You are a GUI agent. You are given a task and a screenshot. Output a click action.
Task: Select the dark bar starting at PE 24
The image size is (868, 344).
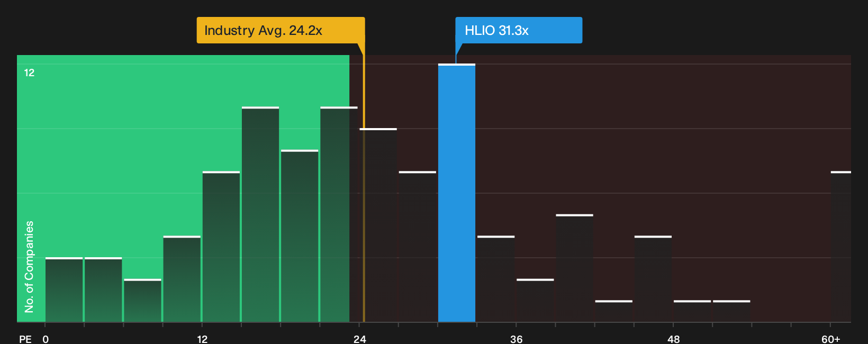pyautogui.click(x=378, y=225)
